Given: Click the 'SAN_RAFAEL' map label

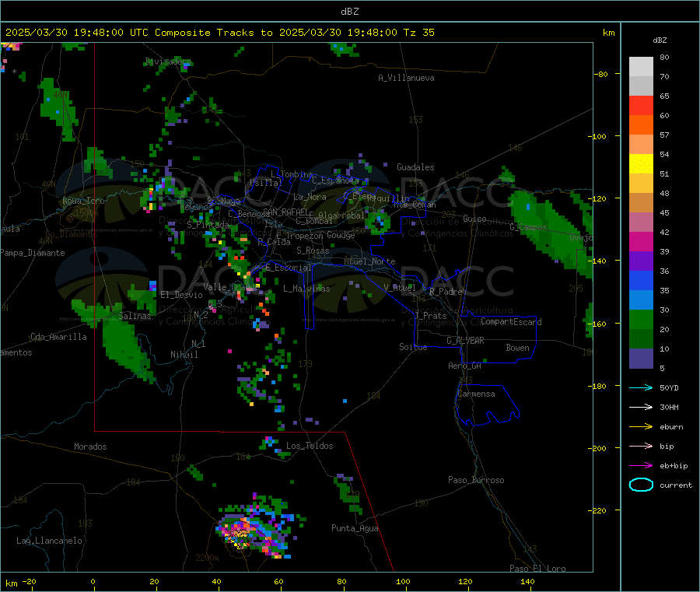Looking at the screenshot, I should coord(285,212).
